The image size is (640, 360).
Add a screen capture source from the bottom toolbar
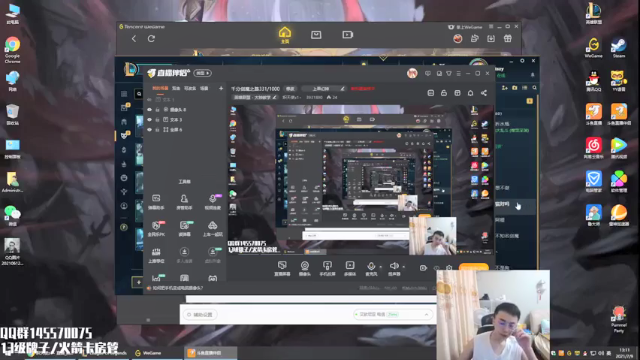click(x=282, y=269)
